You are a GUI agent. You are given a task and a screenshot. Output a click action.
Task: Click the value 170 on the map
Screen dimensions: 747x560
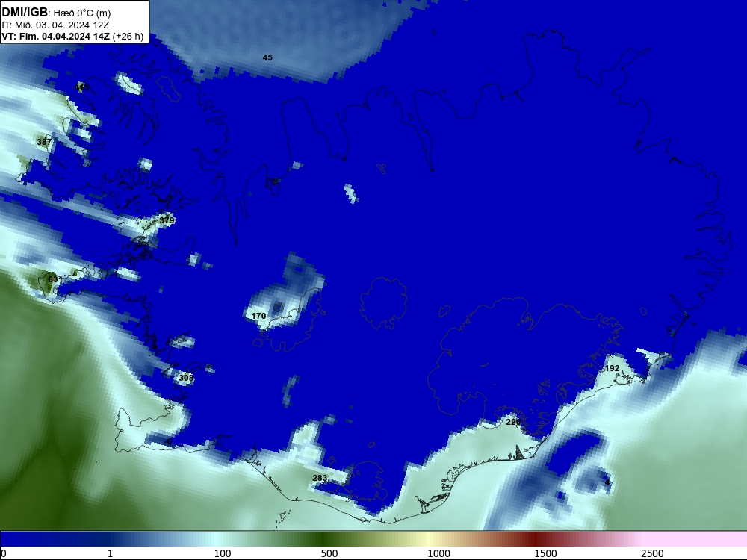258,316
